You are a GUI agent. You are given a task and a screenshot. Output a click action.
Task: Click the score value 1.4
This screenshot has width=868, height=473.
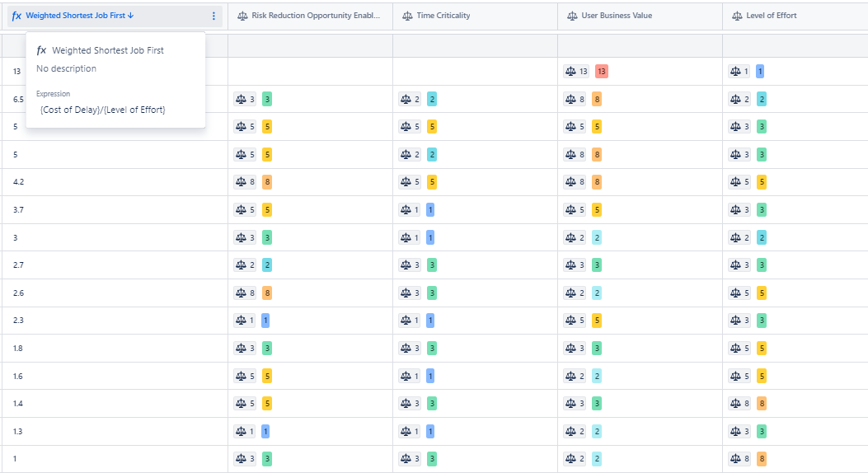(17, 403)
